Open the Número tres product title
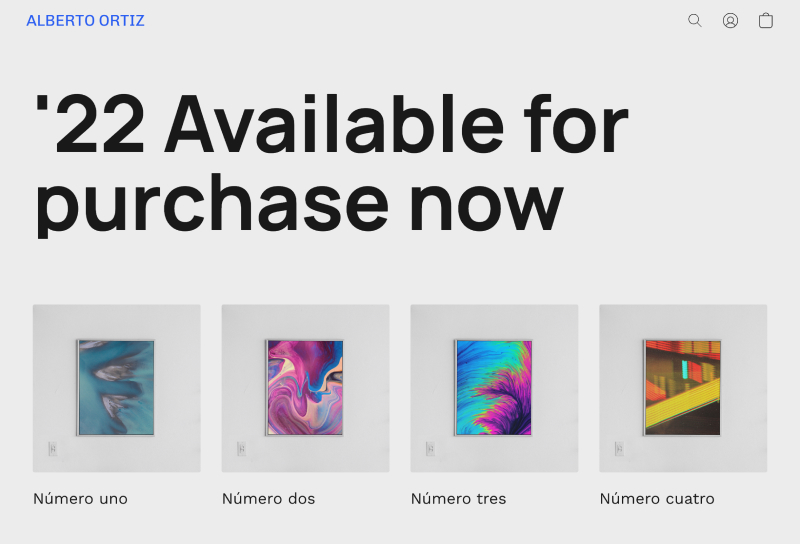 point(458,498)
